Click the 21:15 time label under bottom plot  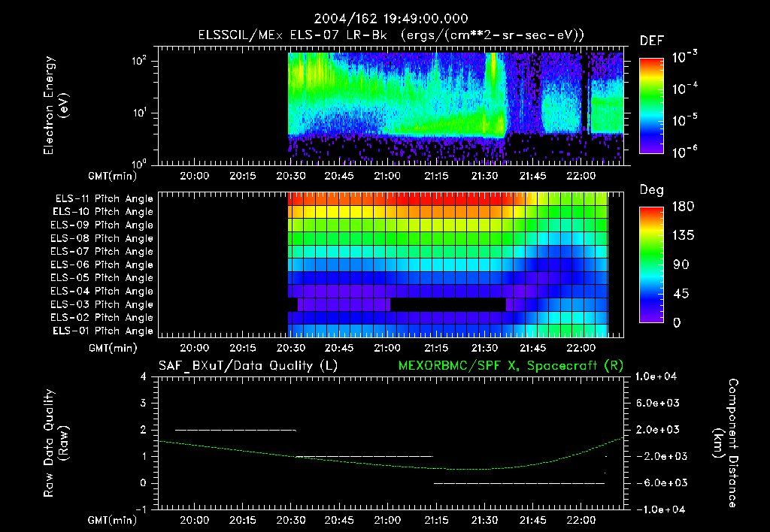436,520
